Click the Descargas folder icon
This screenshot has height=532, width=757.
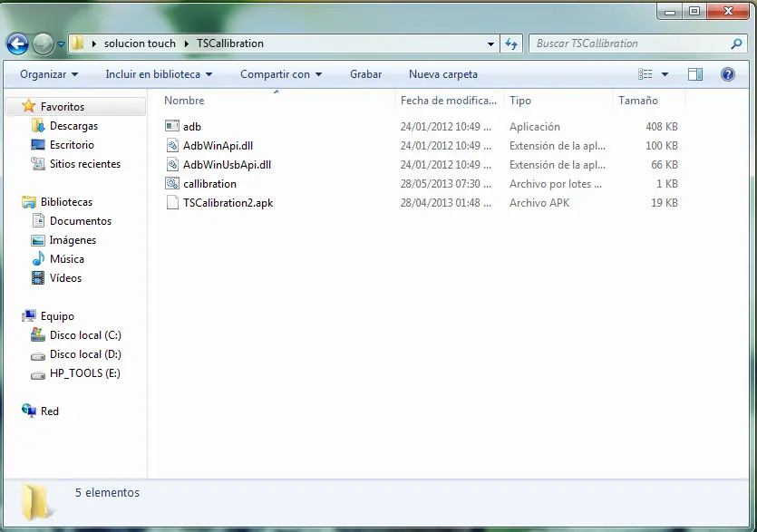[x=38, y=125]
